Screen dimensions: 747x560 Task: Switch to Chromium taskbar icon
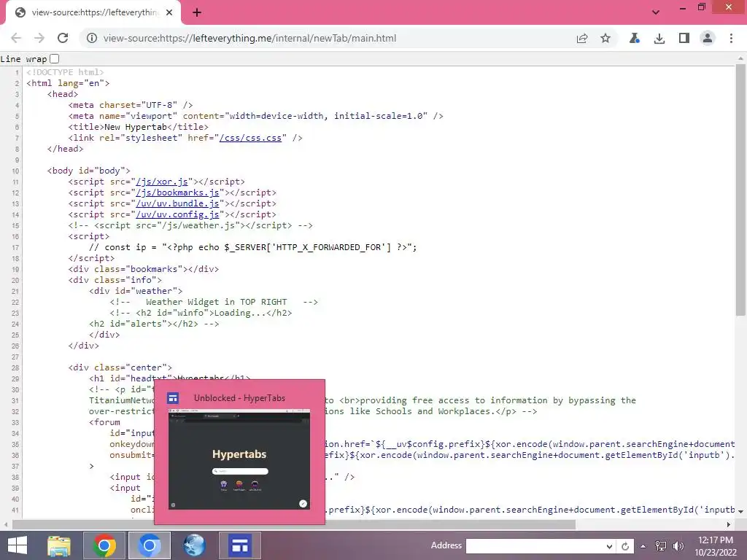coord(149,545)
